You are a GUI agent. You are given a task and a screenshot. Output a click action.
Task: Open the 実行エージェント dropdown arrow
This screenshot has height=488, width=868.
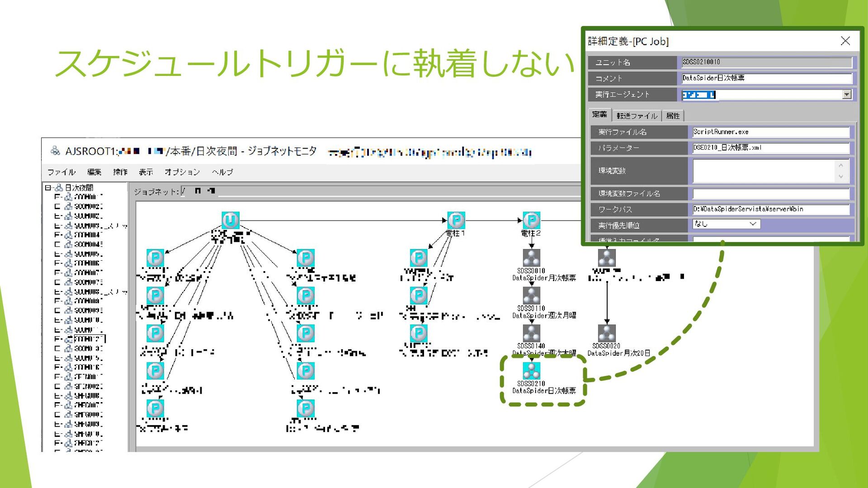click(847, 94)
